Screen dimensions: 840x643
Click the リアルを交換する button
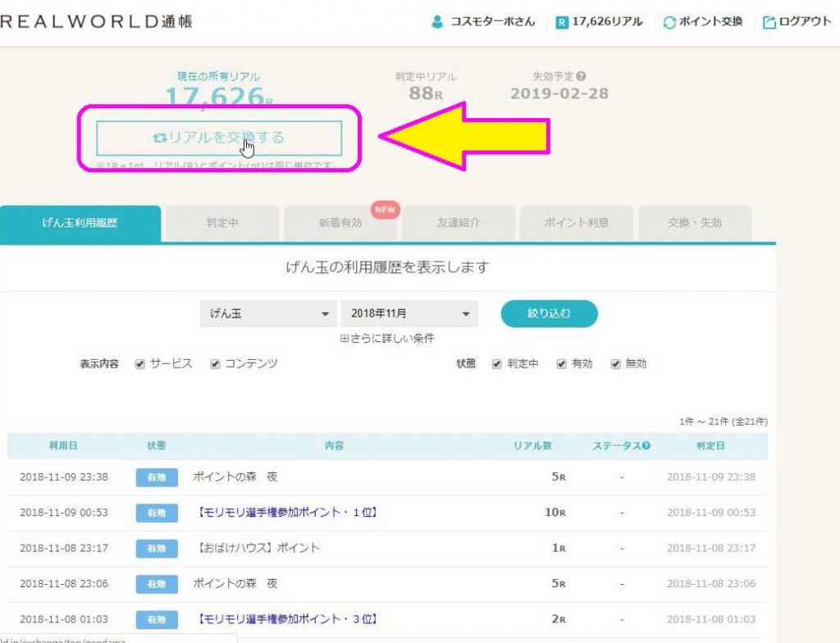click(x=219, y=138)
